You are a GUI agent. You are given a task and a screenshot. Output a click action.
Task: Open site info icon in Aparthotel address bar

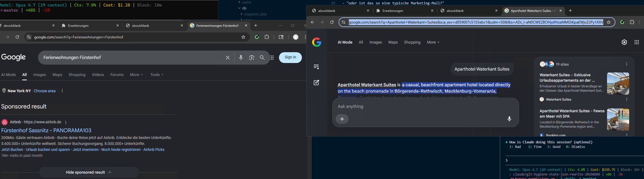tap(343, 22)
